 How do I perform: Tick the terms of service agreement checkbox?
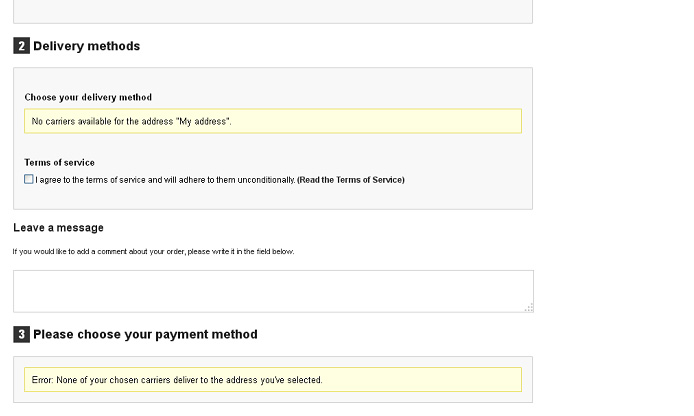(29, 179)
